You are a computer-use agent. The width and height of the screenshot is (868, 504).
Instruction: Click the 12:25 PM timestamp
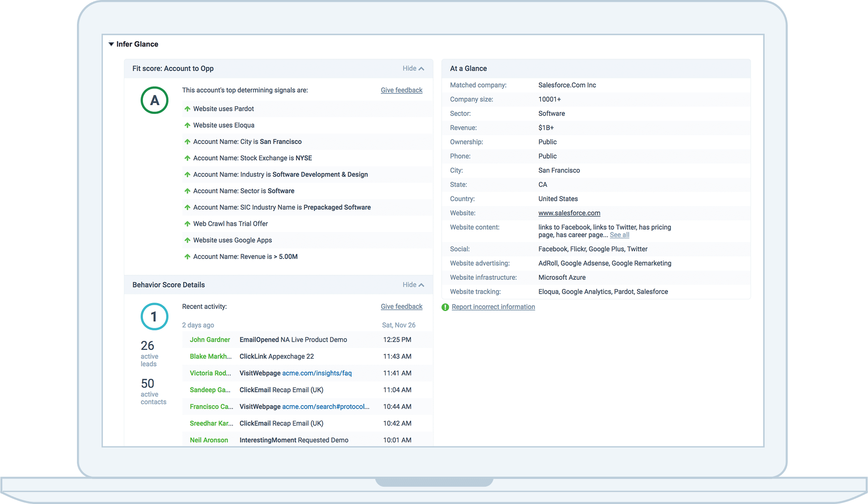click(x=397, y=339)
